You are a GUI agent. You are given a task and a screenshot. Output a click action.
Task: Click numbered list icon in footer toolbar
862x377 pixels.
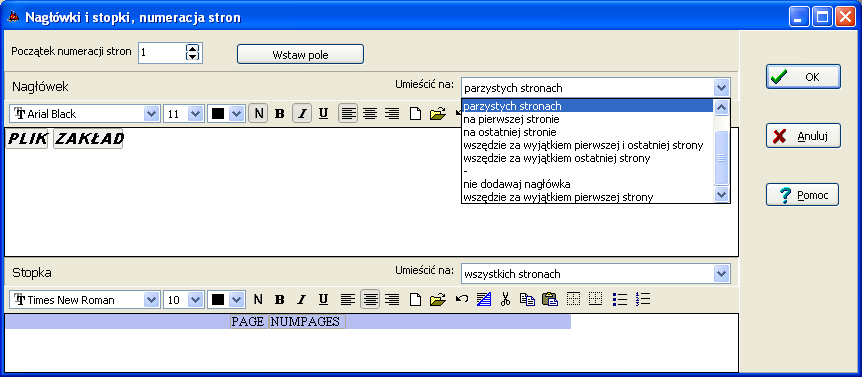click(x=642, y=300)
